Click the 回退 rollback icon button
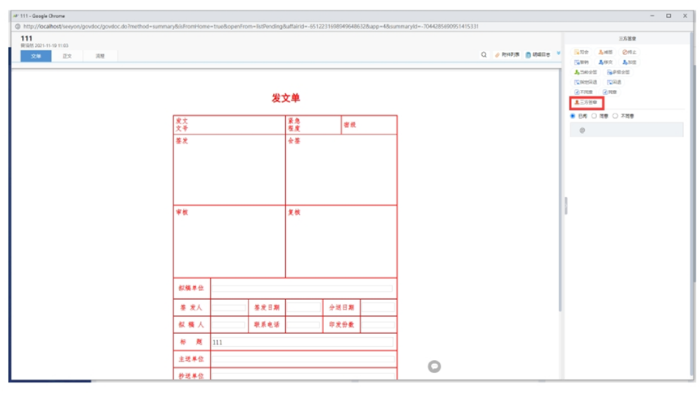The height and width of the screenshot is (398, 700). coord(614,82)
